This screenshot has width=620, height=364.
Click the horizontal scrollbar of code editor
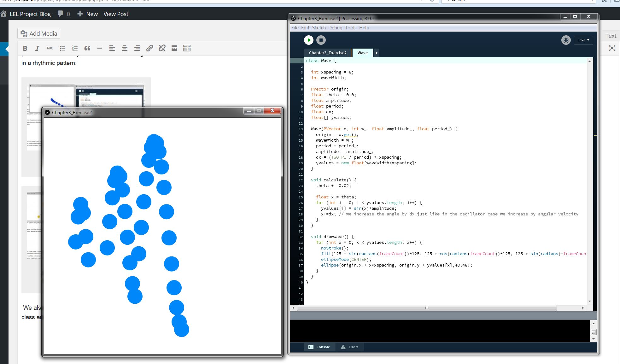[426, 308]
